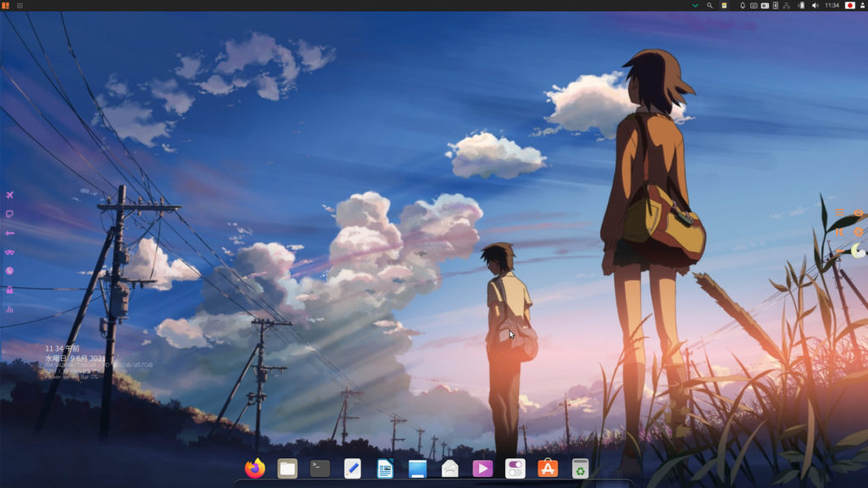Open the terminal emulator in the dock
868x488 pixels.
[319, 467]
